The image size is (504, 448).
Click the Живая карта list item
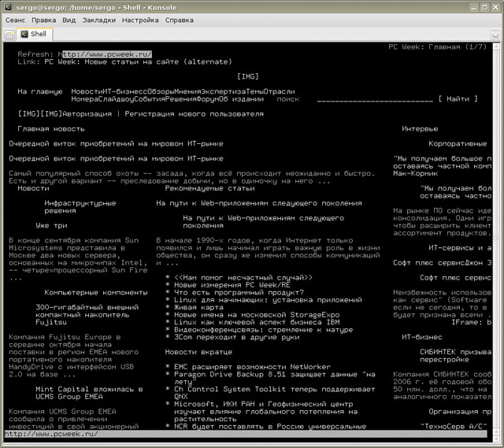(198, 307)
